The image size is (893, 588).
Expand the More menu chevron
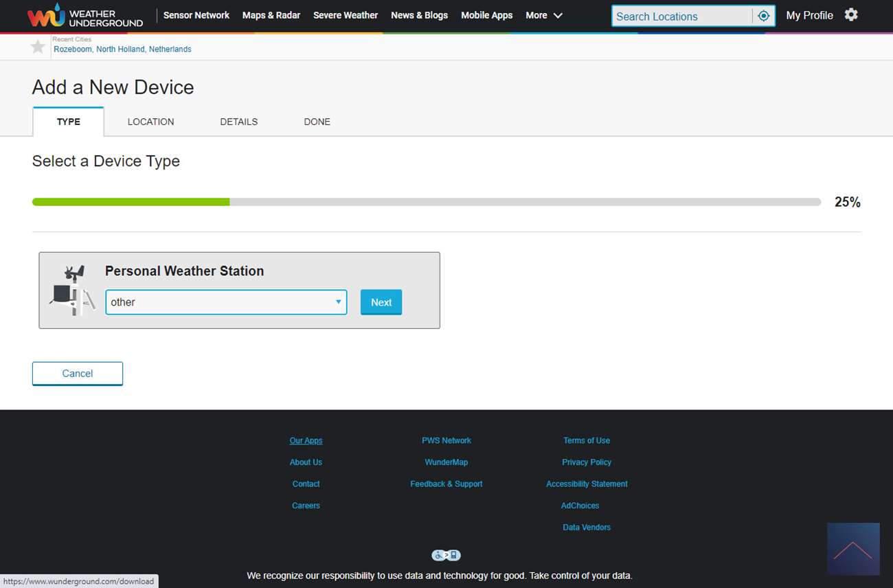click(x=558, y=16)
